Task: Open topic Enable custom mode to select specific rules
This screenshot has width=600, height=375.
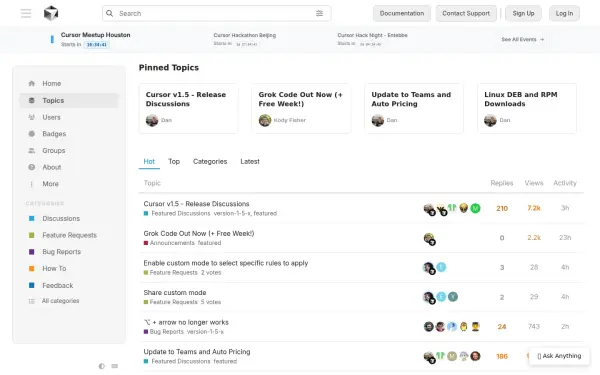Action: point(226,263)
